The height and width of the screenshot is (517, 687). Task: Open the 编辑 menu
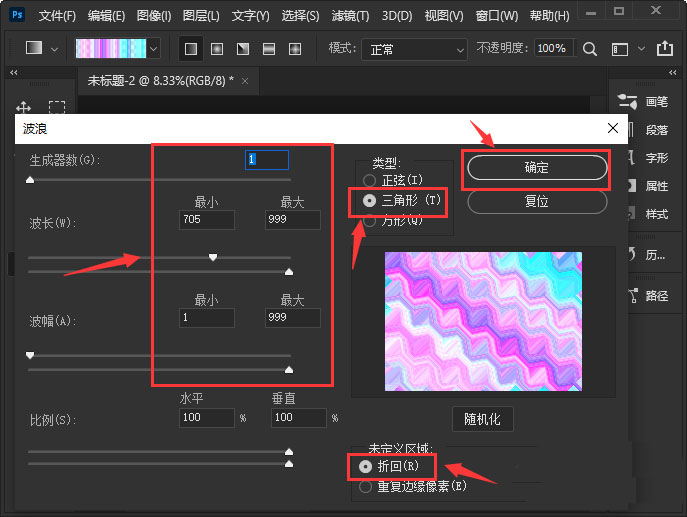click(106, 16)
